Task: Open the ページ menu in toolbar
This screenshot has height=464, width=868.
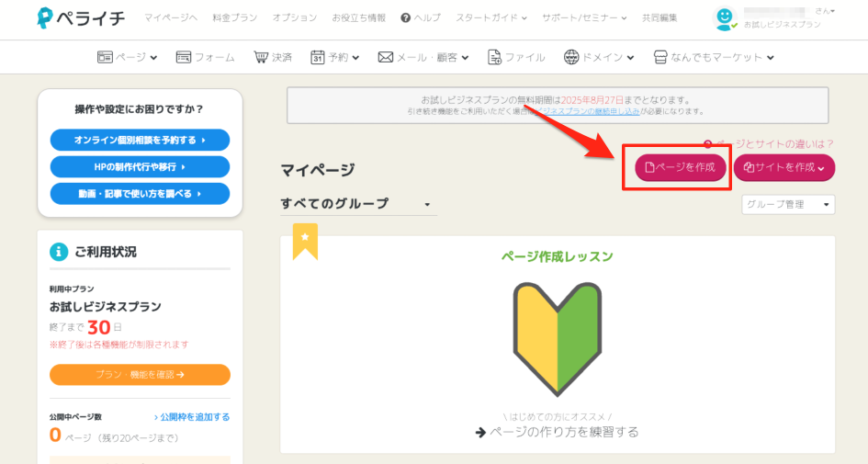Action: pyautogui.click(x=127, y=57)
